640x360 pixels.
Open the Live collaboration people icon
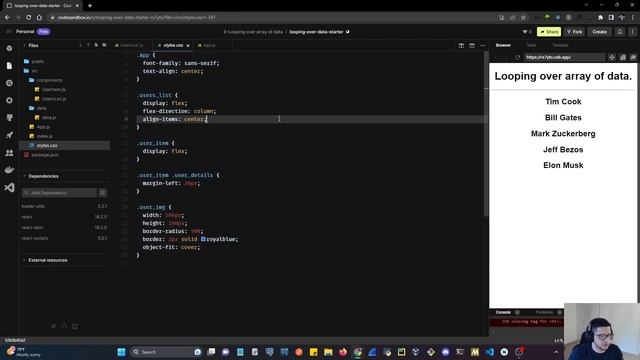pyautogui.click(x=9, y=153)
